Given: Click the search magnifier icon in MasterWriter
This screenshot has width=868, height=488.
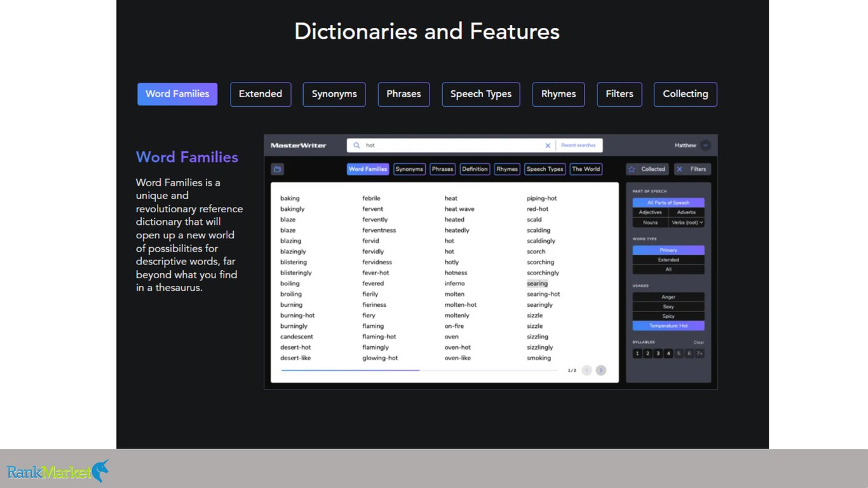Looking at the screenshot, I should [356, 146].
